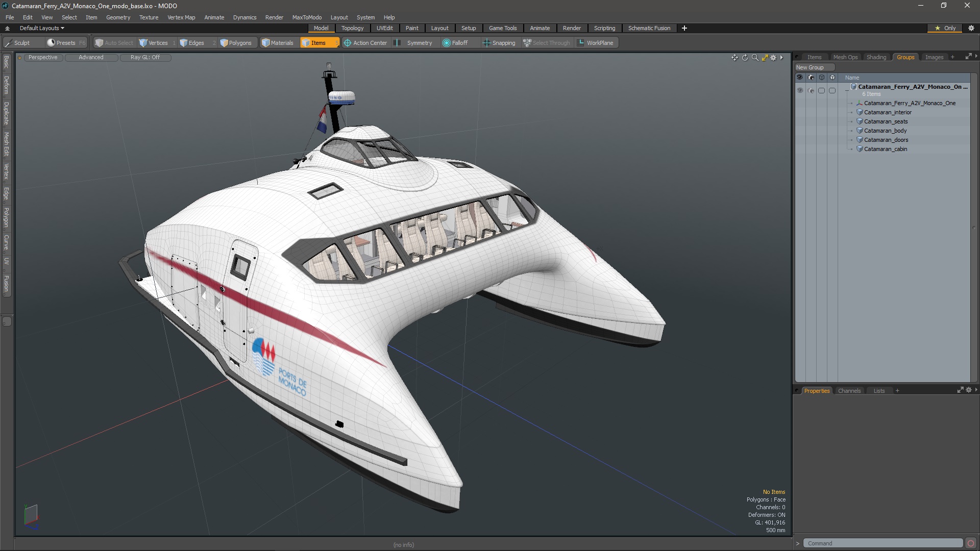Open the Default Layouts dropdown
Viewport: 980px width, 551px height.
(x=42, y=28)
